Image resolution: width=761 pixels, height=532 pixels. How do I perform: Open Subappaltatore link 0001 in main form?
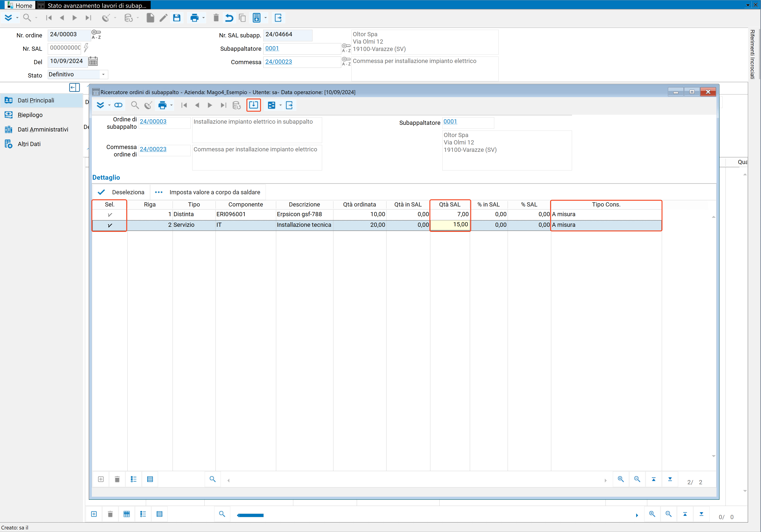coord(272,48)
